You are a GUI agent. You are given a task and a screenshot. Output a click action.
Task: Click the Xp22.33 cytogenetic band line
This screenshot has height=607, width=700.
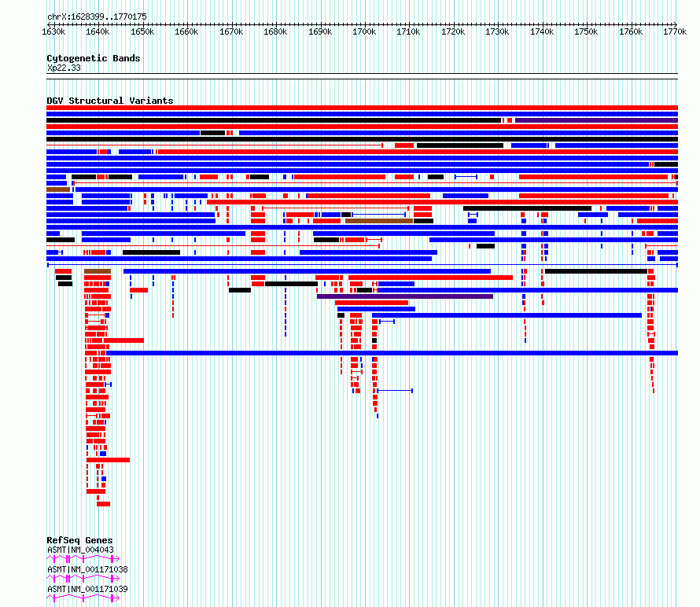[x=362, y=76]
